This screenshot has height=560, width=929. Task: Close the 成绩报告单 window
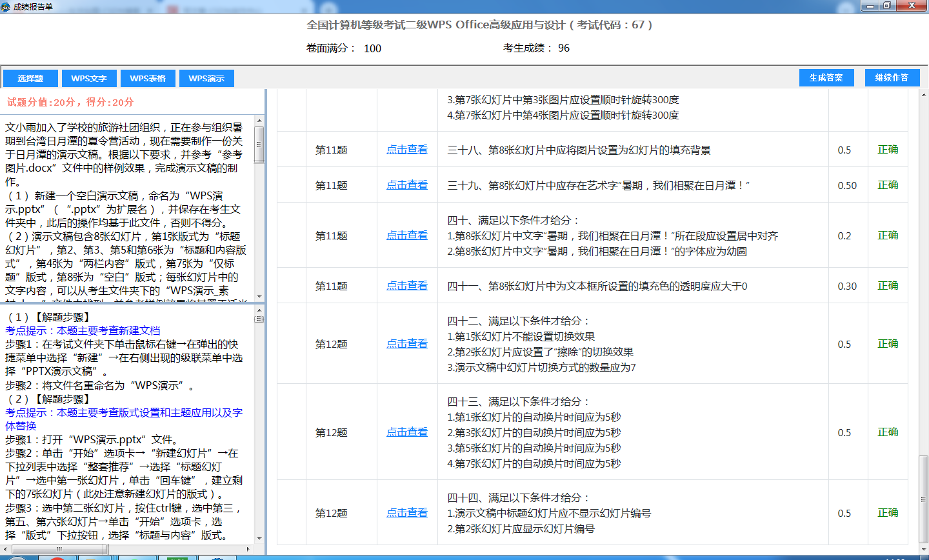tap(912, 6)
